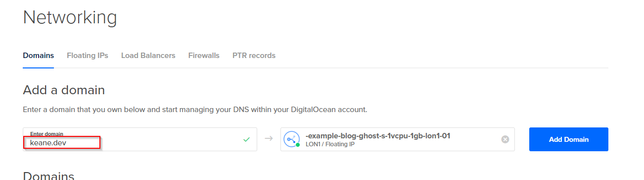The height and width of the screenshot is (180, 644).
Task: Focus the domain field containing keane.dev
Action: tap(140, 139)
